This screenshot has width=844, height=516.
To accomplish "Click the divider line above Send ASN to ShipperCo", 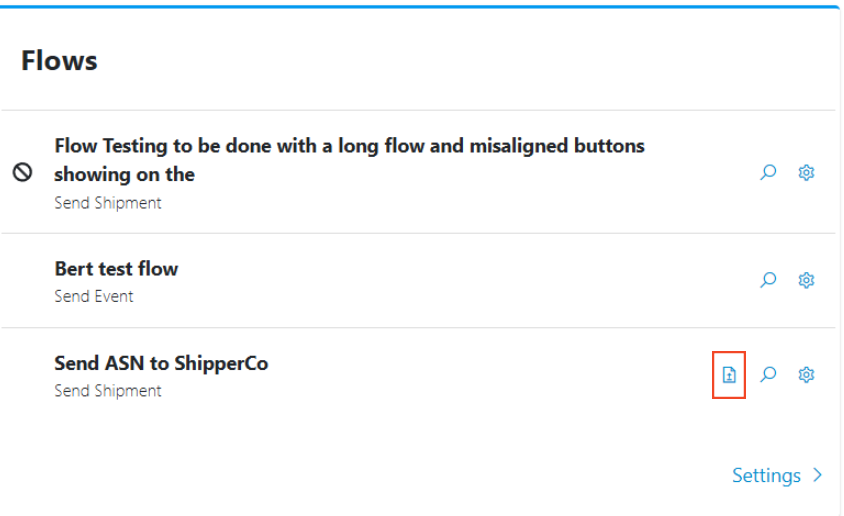I will [420, 328].
